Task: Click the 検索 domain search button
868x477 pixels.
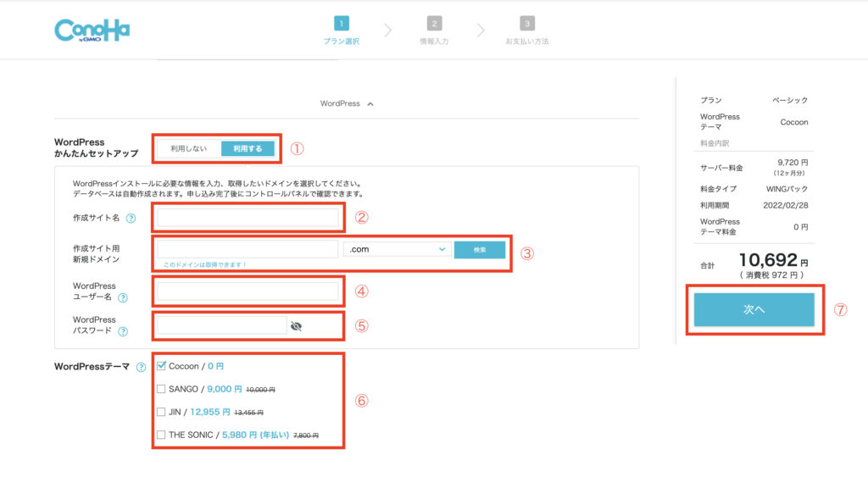Action: pos(480,250)
